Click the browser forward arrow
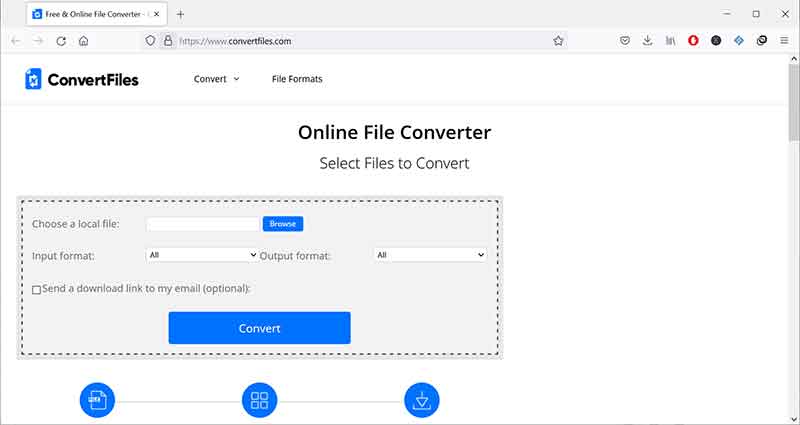 tap(38, 41)
